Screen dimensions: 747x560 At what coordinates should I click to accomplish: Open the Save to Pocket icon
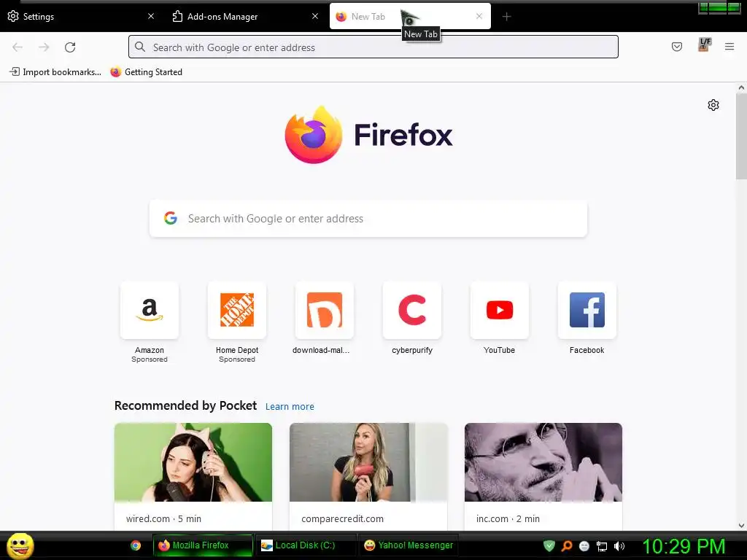tap(677, 47)
